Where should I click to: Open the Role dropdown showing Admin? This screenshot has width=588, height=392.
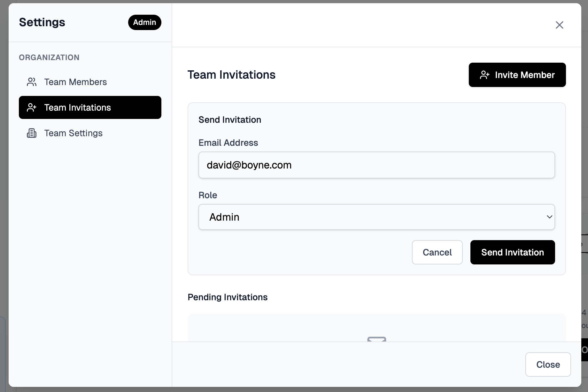[x=376, y=217]
